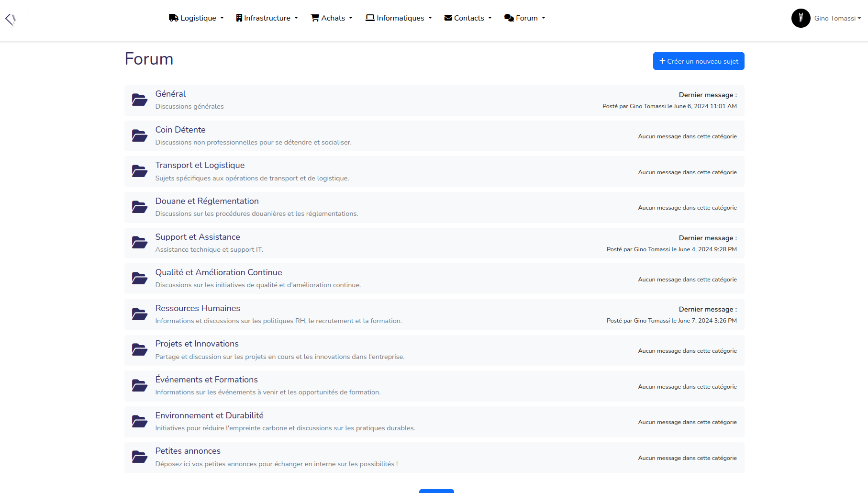Click the folder icon next to Coin Détente
The image size is (868, 493).
click(x=139, y=136)
